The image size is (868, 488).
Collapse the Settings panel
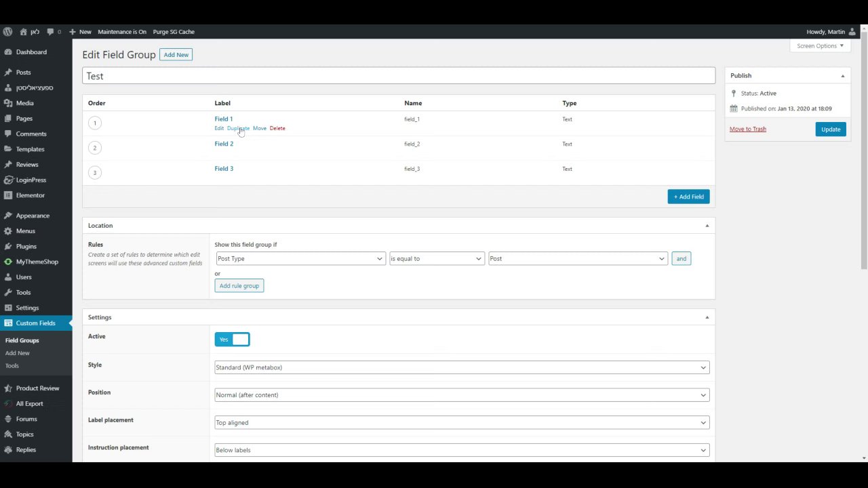[707, 317]
